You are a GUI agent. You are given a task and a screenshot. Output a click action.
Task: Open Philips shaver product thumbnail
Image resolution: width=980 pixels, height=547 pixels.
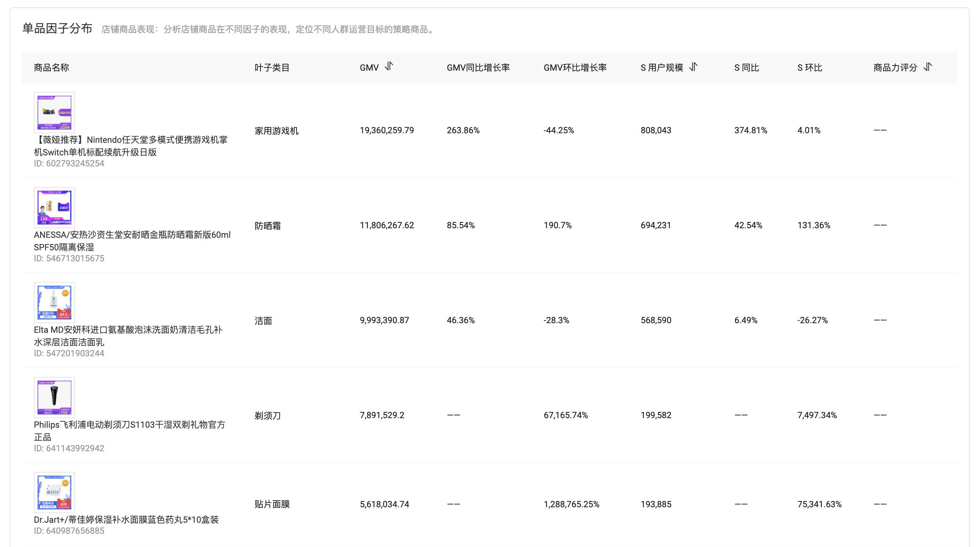54,398
